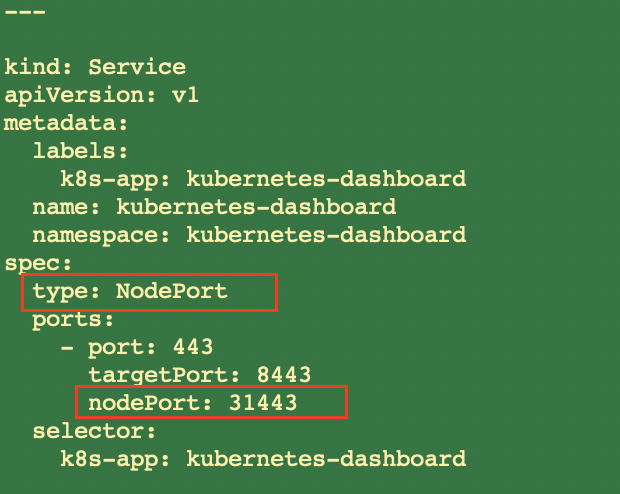The height and width of the screenshot is (494, 620).
Task: Click the '---' document separator
Action: click(x=25, y=12)
